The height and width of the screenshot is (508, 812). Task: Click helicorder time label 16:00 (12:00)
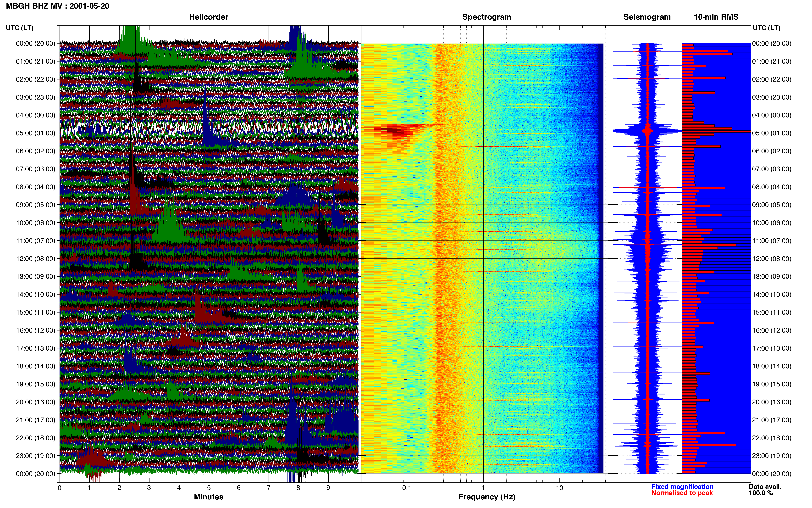point(36,330)
